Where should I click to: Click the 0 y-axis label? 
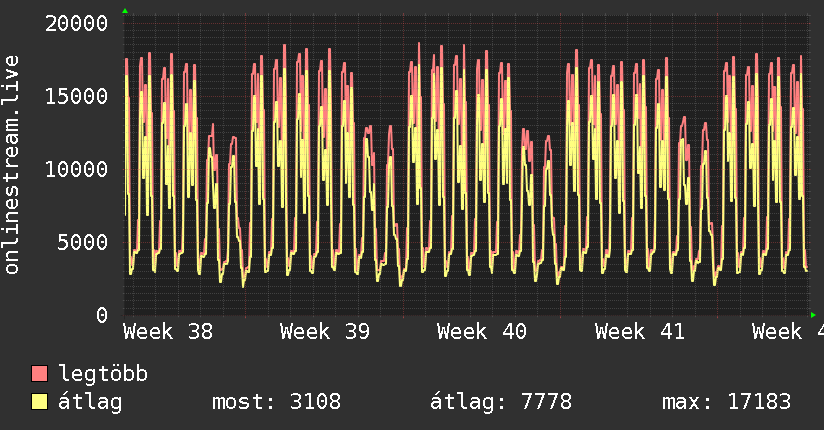[102, 315]
